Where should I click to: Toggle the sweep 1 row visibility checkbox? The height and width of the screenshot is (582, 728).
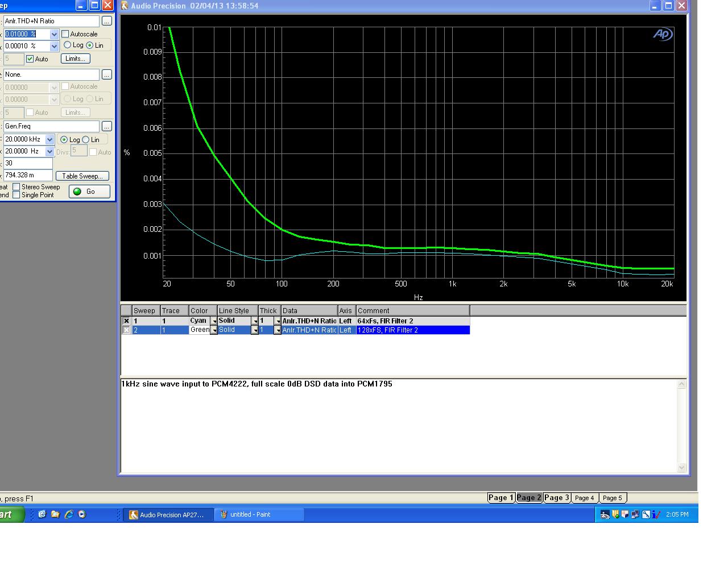coord(126,321)
